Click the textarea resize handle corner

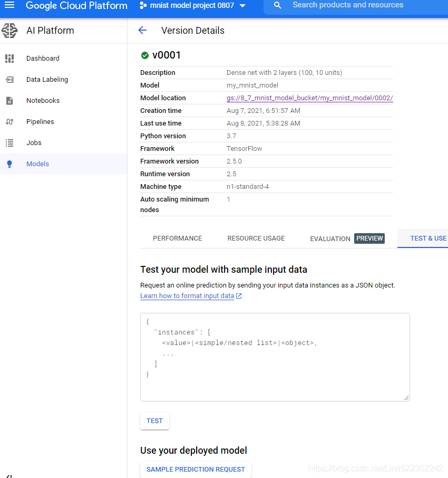coord(406,397)
